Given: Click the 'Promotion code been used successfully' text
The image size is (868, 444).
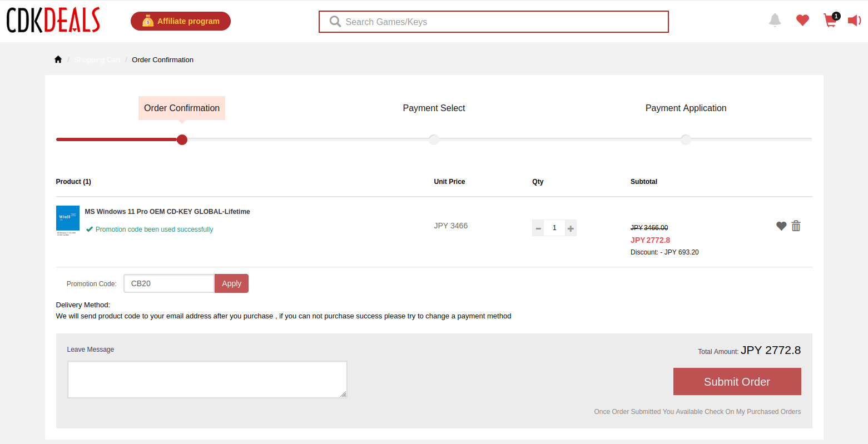Looking at the screenshot, I should click(x=154, y=230).
